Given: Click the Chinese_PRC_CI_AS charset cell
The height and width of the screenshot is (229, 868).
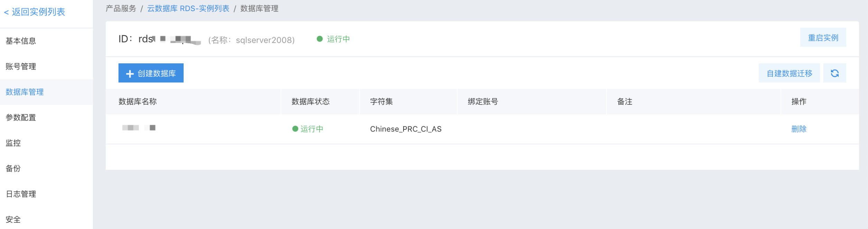Looking at the screenshot, I should click(x=406, y=129).
